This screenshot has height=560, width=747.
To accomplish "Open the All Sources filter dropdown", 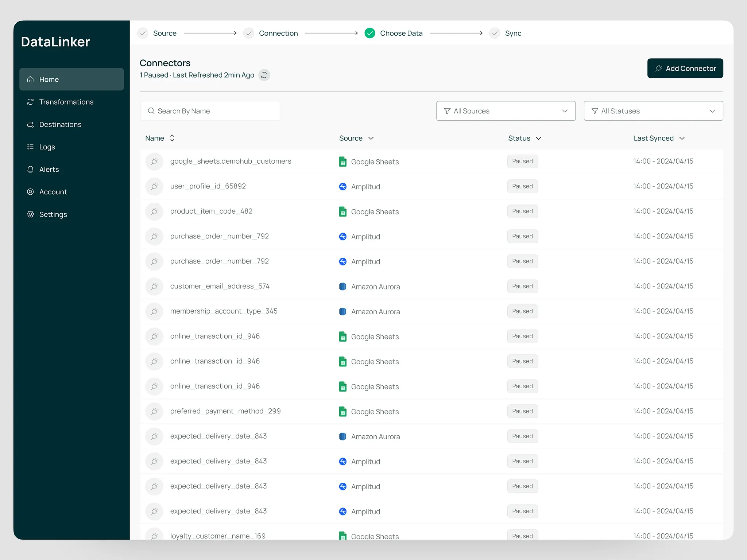I will [x=506, y=111].
